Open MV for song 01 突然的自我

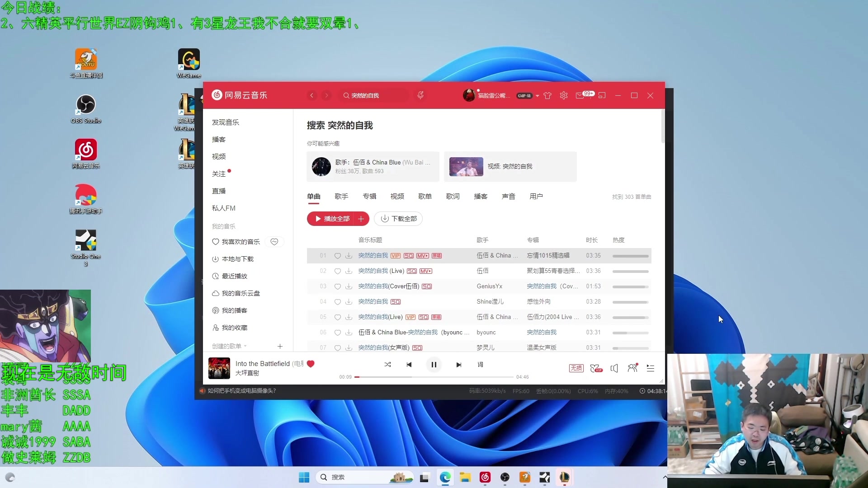(x=423, y=256)
